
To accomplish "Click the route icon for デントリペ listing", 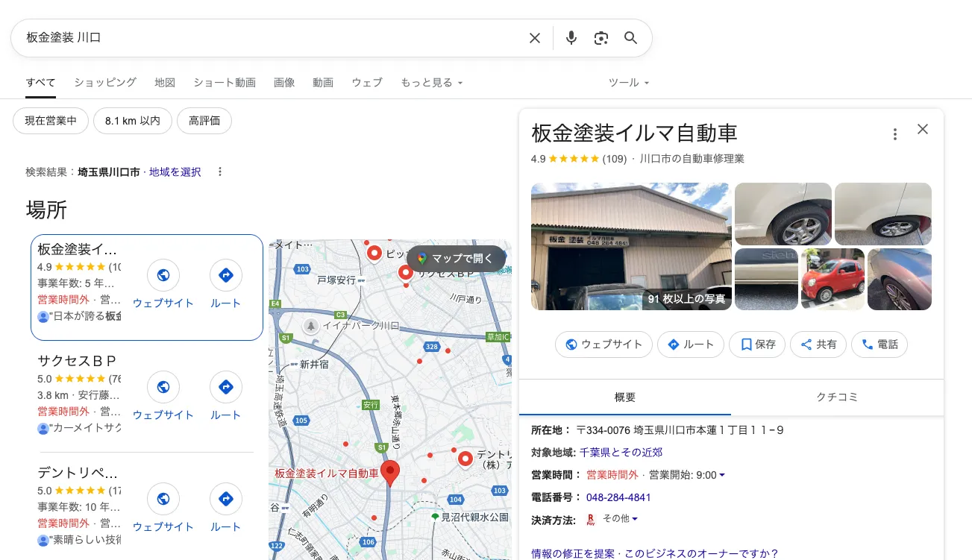I will pos(225,499).
